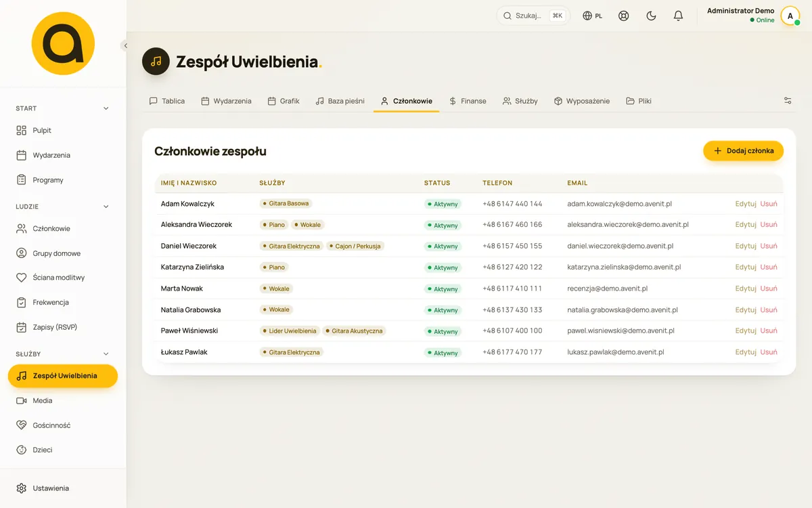This screenshot has height=508, width=812.
Task: Open the Administrator Demo avatar menu
Action: pos(790,16)
